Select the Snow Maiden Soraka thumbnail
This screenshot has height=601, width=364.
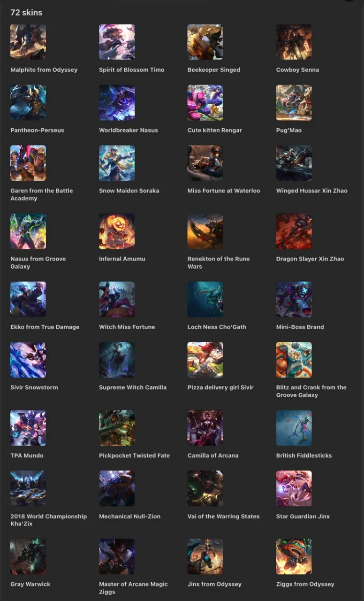pos(117,163)
